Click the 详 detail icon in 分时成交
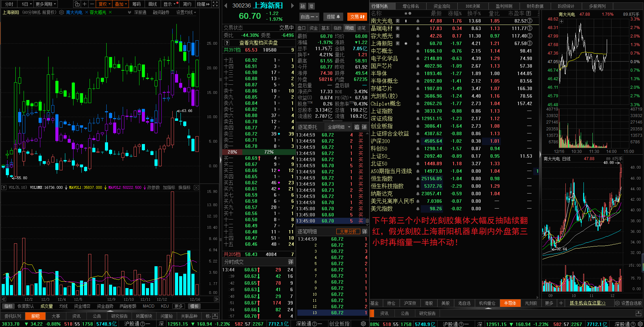This screenshot has height=327, width=644. [291, 262]
